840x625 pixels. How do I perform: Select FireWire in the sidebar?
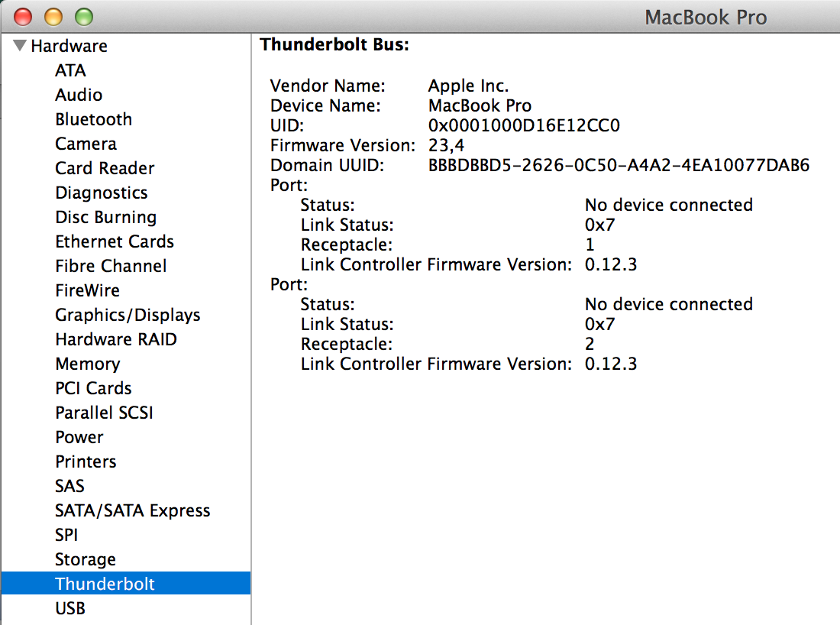(87, 290)
